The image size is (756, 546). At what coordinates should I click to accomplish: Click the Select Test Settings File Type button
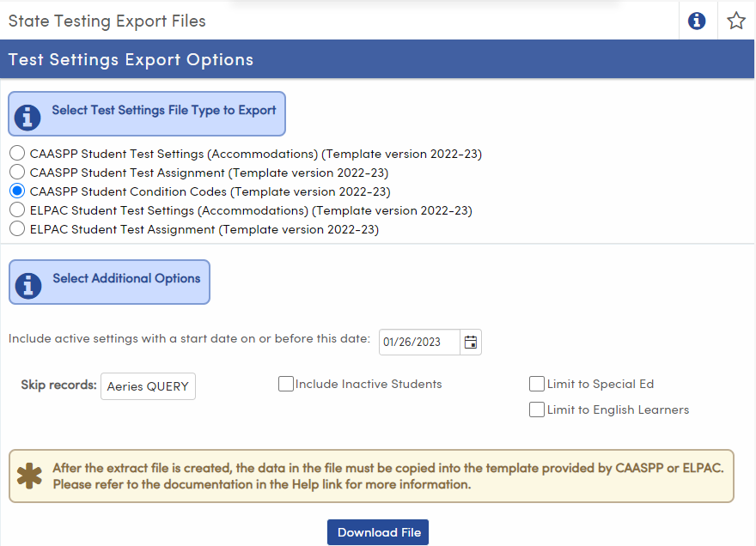pyautogui.click(x=146, y=112)
